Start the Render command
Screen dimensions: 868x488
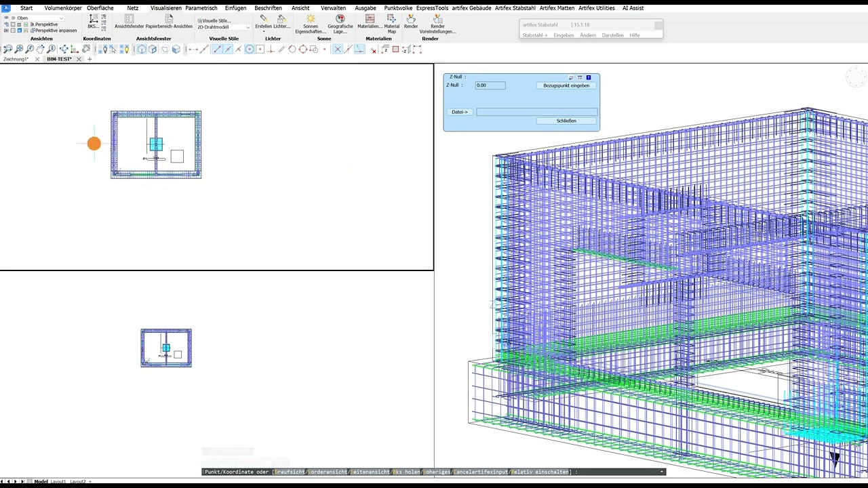(411, 21)
